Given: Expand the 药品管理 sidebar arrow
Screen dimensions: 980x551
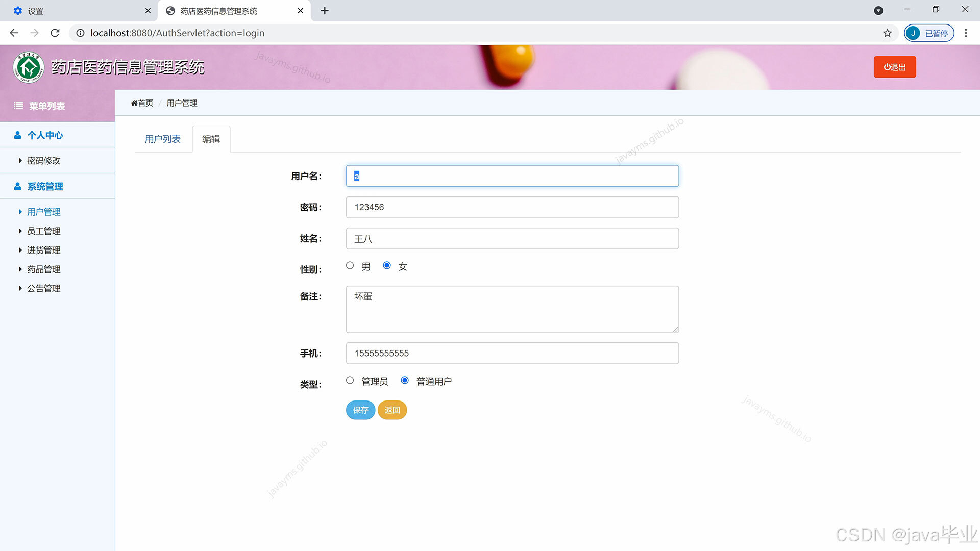Looking at the screenshot, I should 20,269.
